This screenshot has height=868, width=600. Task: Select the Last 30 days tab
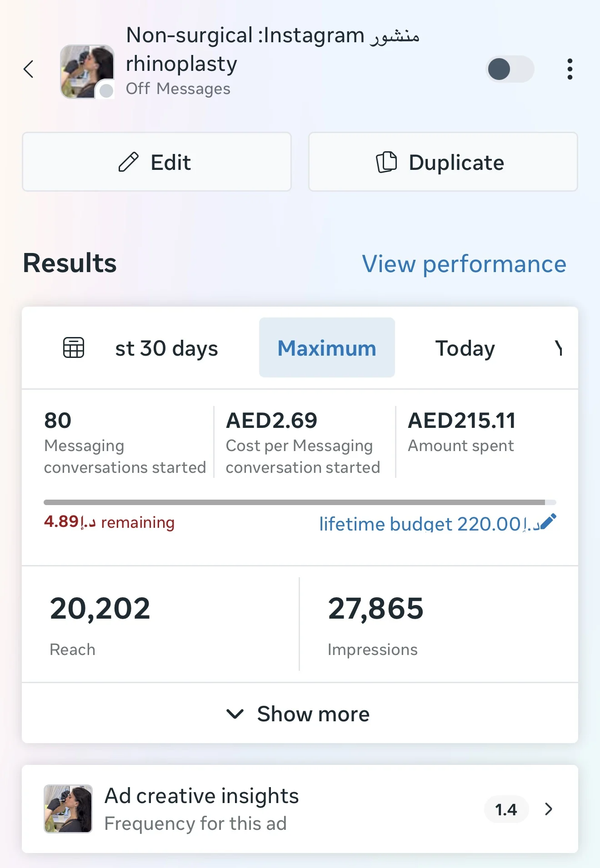166,348
